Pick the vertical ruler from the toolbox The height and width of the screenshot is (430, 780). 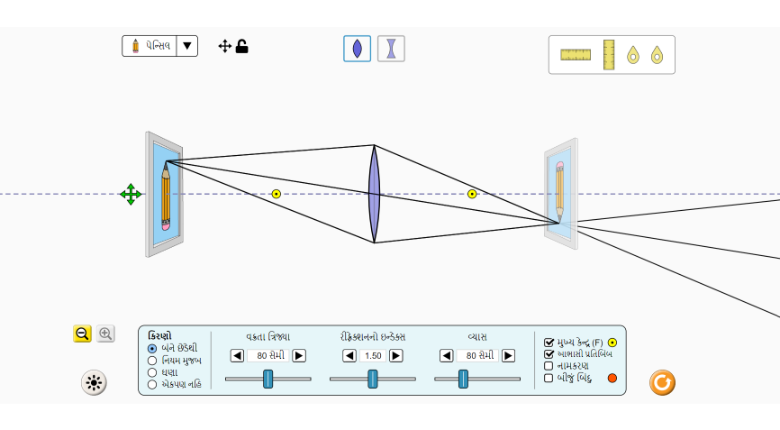tap(608, 55)
